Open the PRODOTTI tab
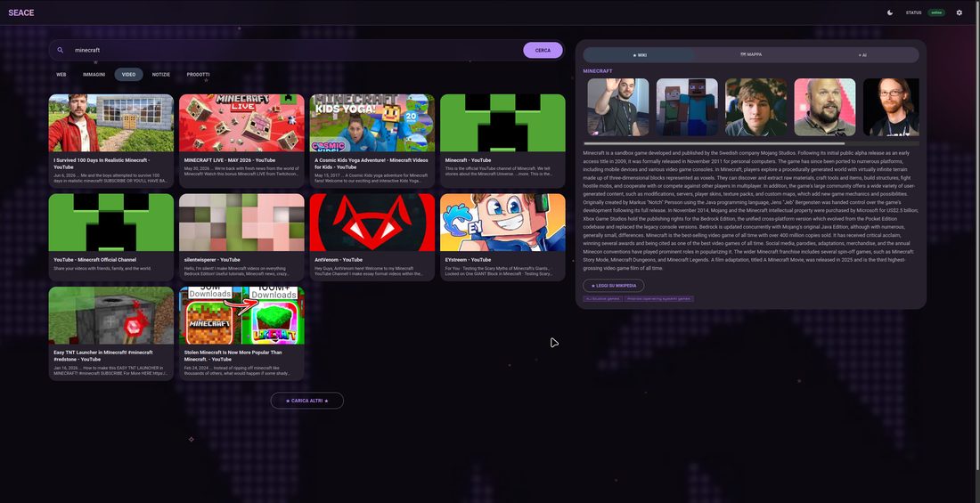 tap(198, 75)
